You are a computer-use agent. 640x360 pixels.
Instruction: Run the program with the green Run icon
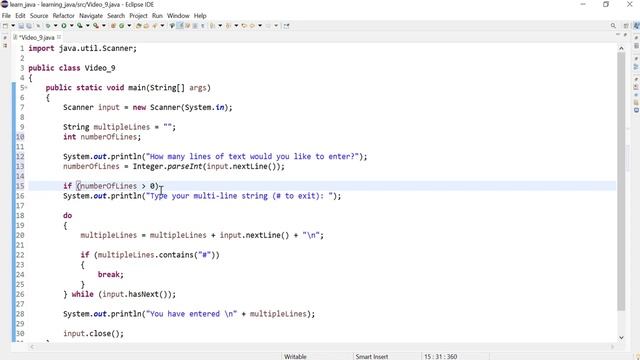pos(64,26)
